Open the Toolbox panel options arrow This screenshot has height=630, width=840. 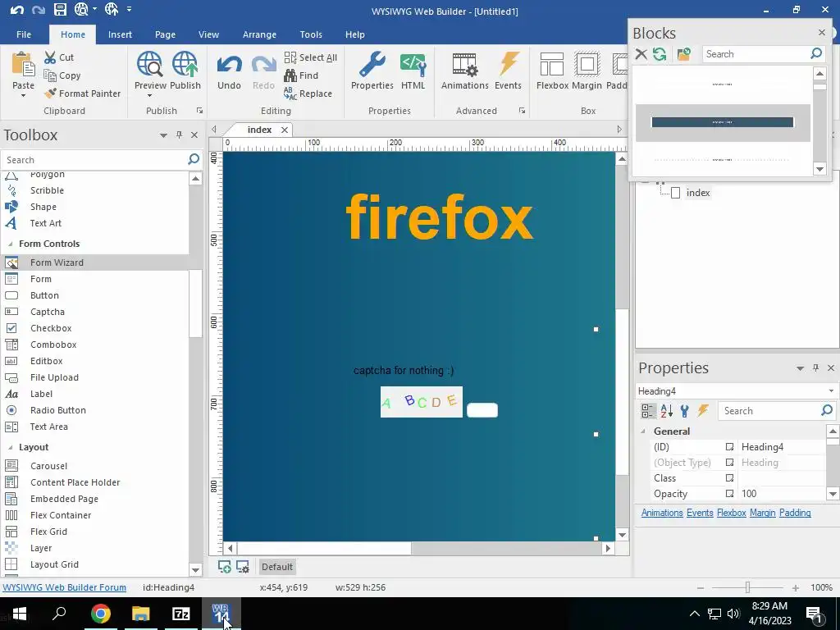tap(163, 135)
